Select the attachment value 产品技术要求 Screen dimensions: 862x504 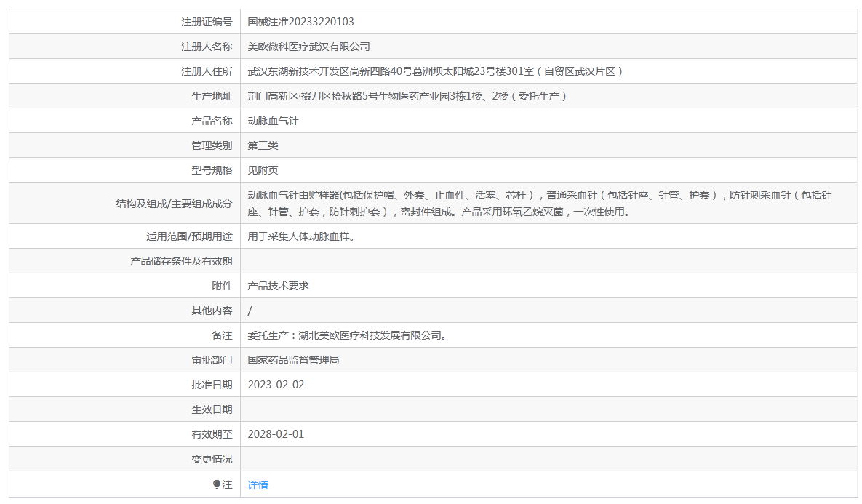click(278, 287)
